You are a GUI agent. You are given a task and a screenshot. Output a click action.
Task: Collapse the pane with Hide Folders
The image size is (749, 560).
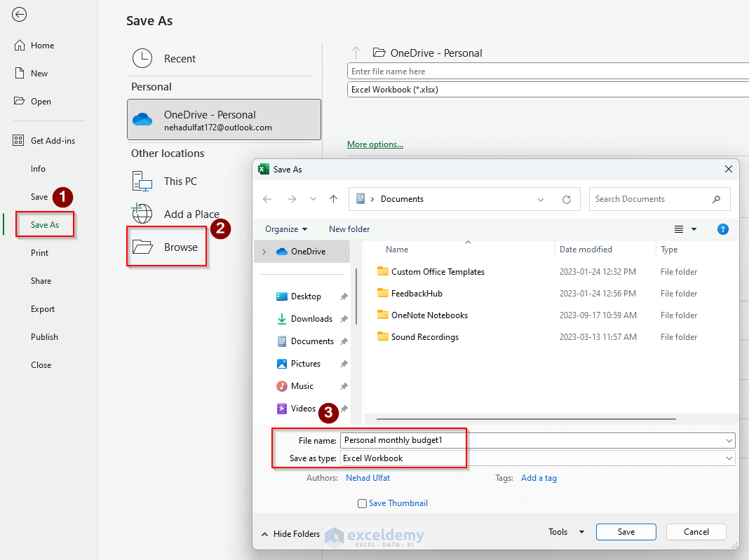[x=291, y=534]
